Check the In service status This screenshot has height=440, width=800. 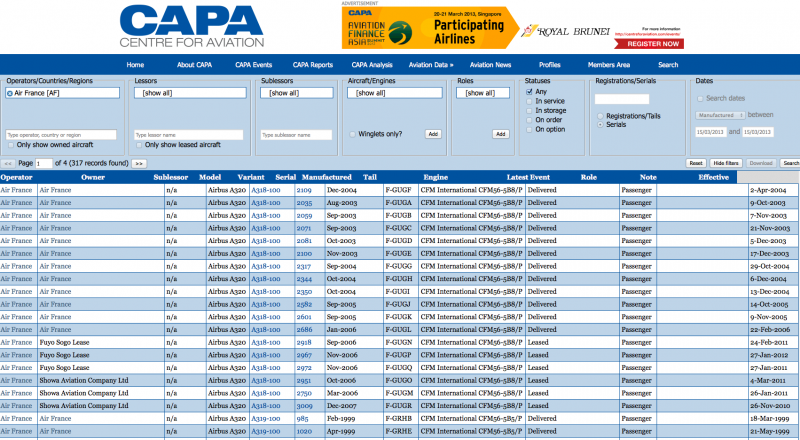coord(529,101)
